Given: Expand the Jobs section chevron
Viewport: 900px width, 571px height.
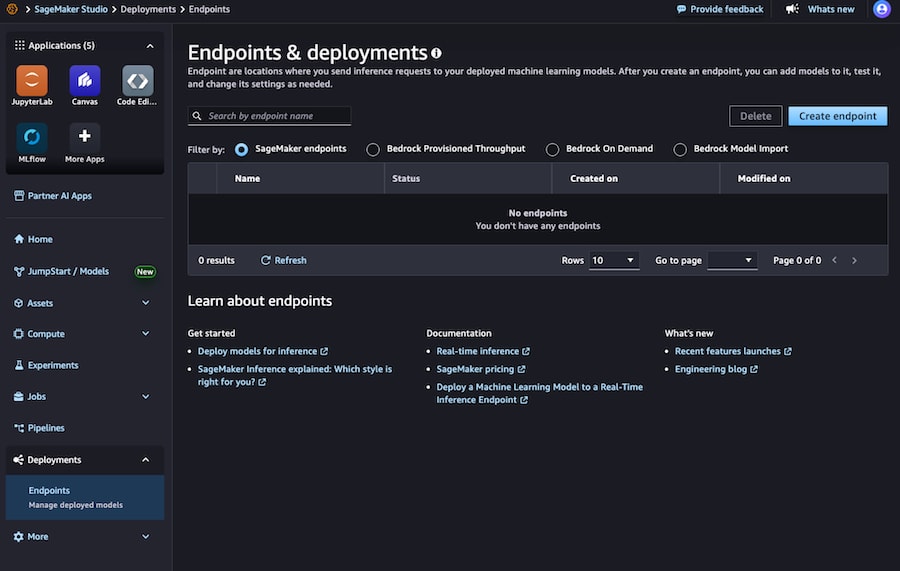Looking at the screenshot, I should [146, 397].
